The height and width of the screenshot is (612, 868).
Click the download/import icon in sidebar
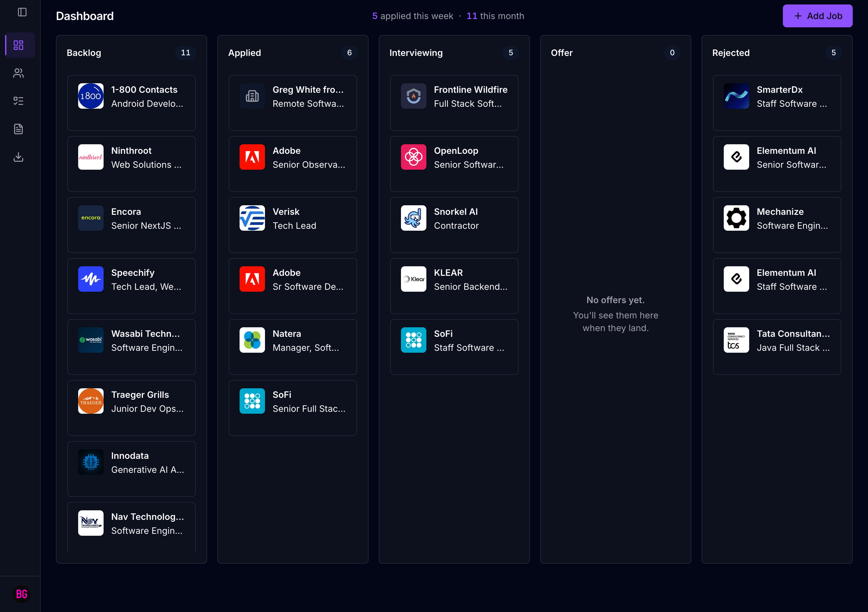pos(18,157)
